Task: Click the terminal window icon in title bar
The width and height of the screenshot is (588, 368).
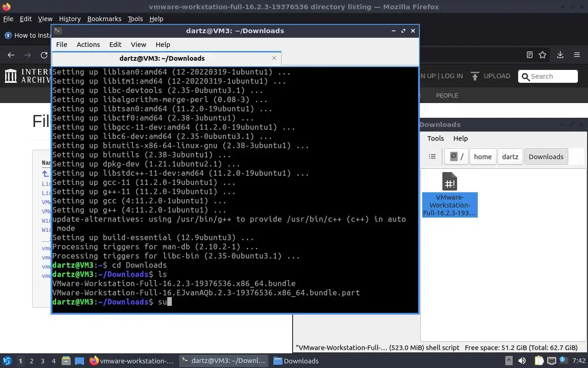Action: (57, 31)
